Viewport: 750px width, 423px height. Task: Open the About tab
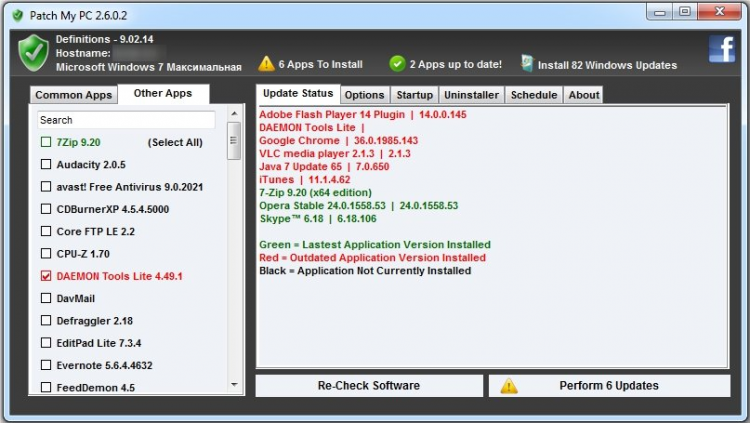coord(584,95)
